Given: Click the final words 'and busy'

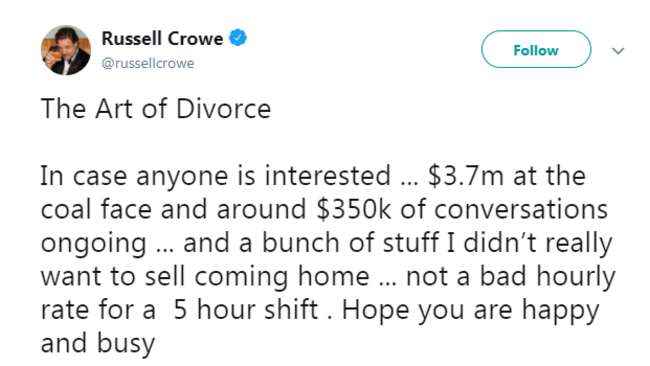Looking at the screenshot, I should pyautogui.click(x=98, y=344).
